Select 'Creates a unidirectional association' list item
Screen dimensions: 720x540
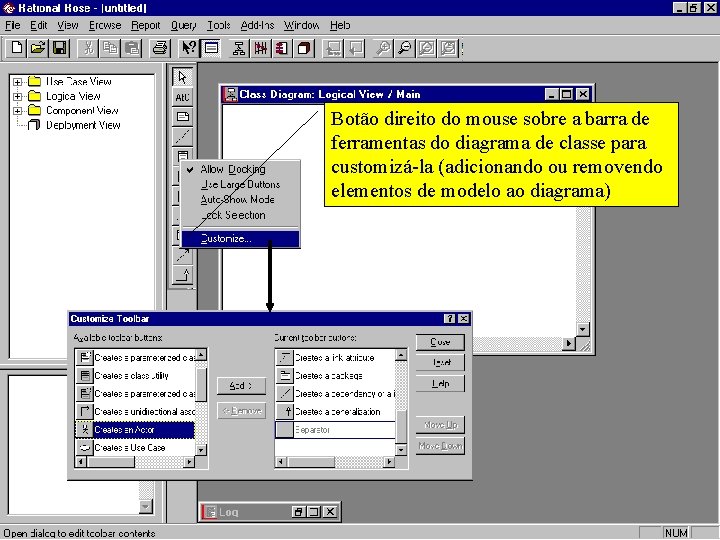(x=135, y=412)
